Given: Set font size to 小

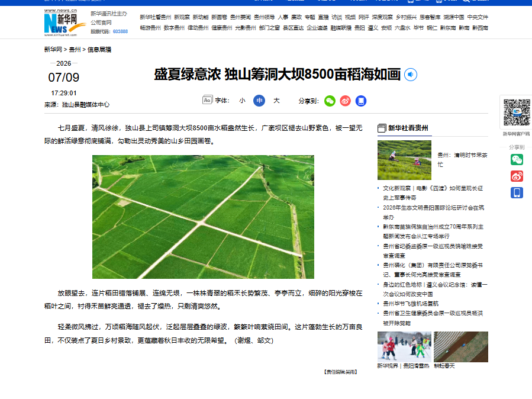Looking at the screenshot, I should [242, 101].
